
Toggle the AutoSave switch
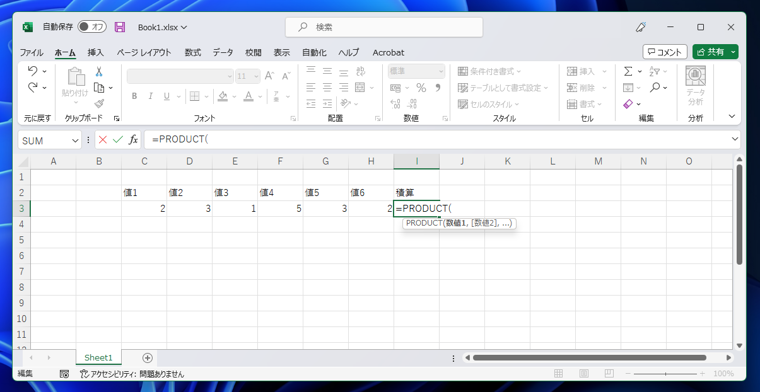(92, 27)
